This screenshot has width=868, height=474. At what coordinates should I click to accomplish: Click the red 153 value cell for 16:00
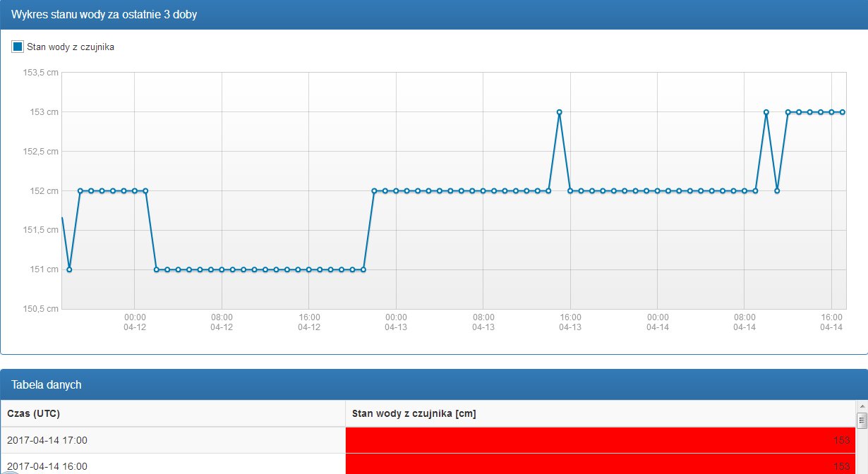point(600,466)
